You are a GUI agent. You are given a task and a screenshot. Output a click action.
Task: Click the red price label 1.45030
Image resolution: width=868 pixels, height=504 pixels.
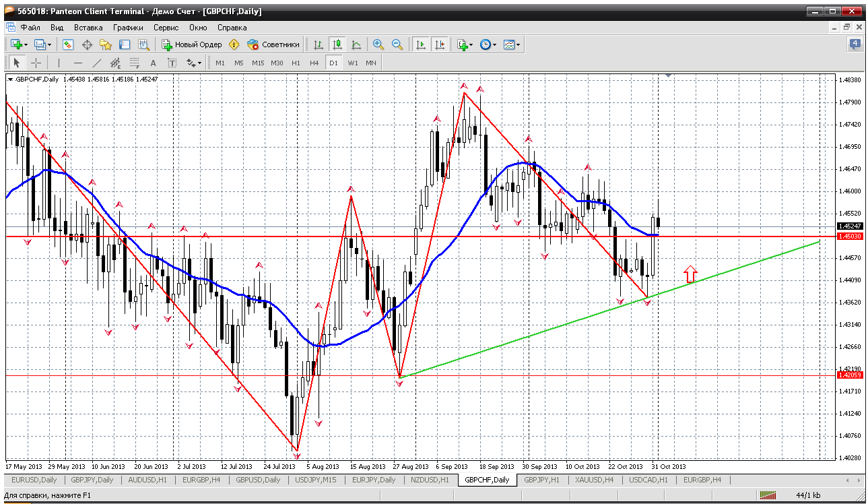(848, 237)
